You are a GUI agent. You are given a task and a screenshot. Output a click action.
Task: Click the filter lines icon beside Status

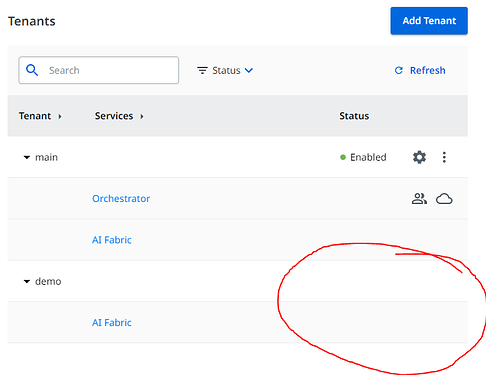click(202, 70)
